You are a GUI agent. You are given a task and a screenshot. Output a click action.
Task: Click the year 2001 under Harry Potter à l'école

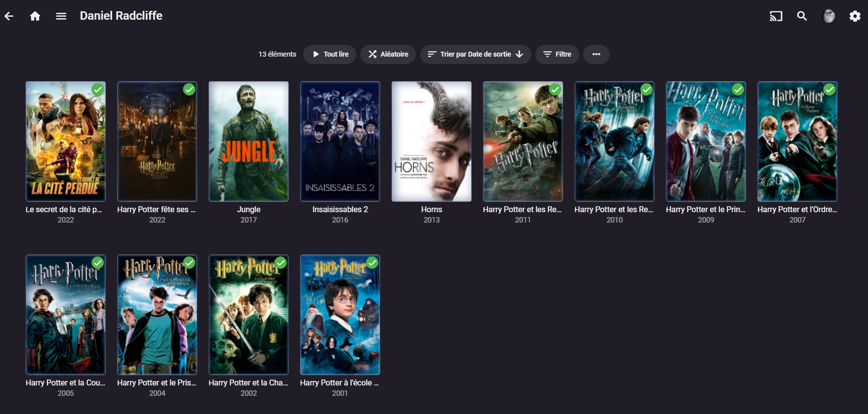(x=340, y=393)
